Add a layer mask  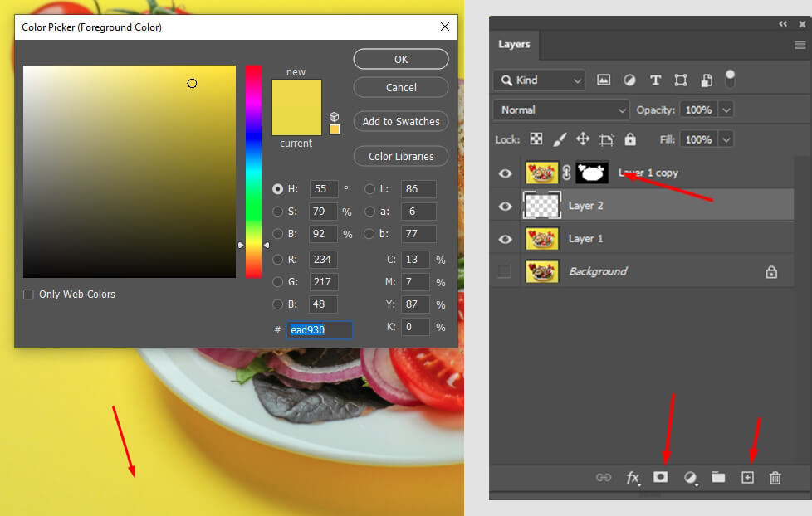pos(660,477)
